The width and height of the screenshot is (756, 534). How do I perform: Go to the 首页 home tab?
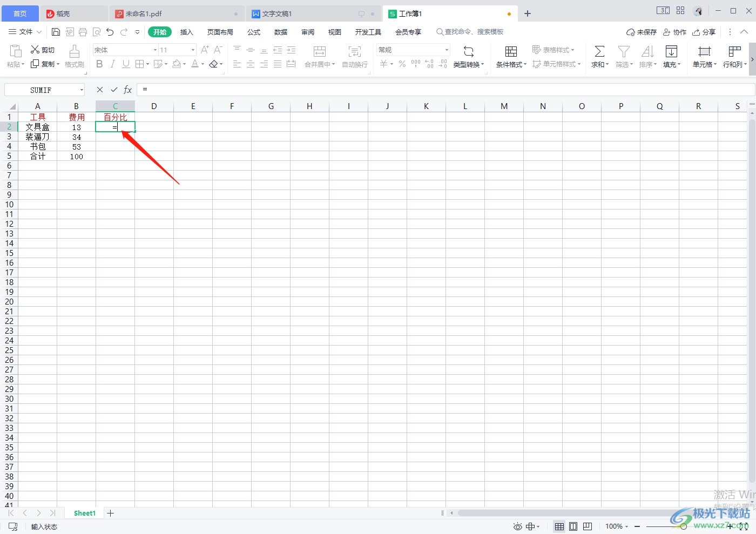click(x=20, y=14)
